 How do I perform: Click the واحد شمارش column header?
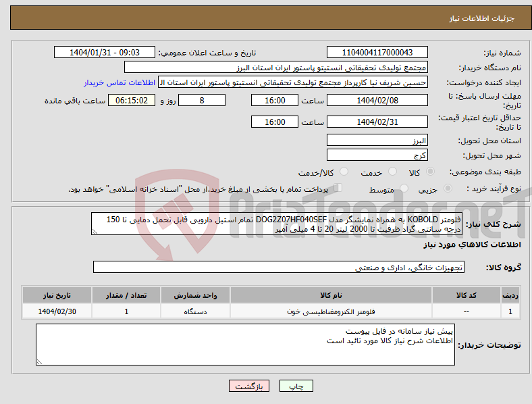click(195, 295)
